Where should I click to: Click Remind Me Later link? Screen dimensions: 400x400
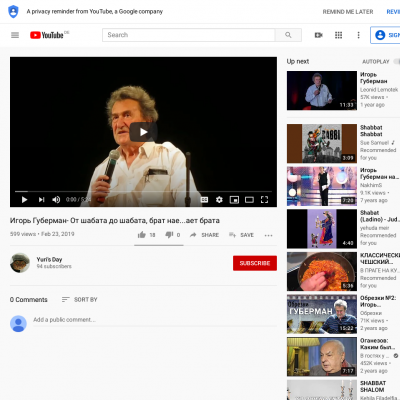(348, 12)
